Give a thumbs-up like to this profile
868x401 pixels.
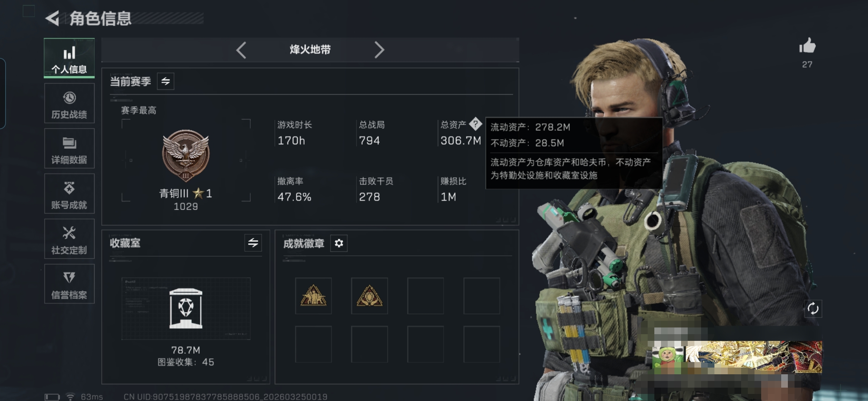(x=807, y=46)
